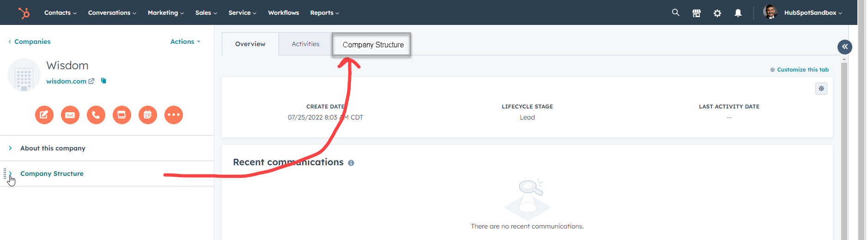
Task: Click the orange phone call icon
Action: [x=96, y=115]
